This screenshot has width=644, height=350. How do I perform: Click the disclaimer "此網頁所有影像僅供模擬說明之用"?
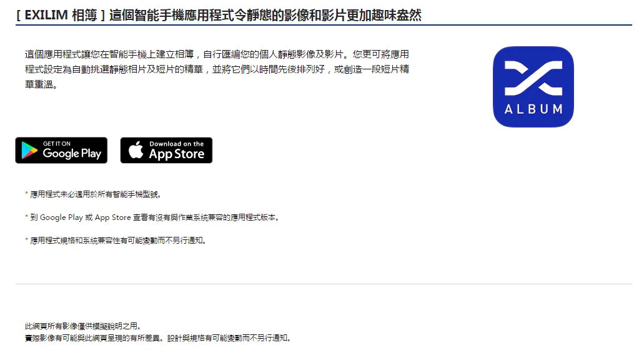coord(83,326)
